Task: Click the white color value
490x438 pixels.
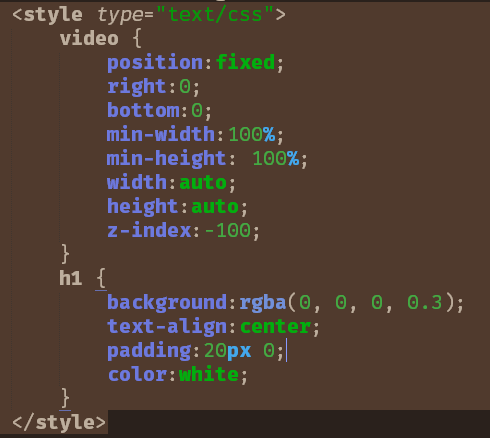Action: (209, 374)
